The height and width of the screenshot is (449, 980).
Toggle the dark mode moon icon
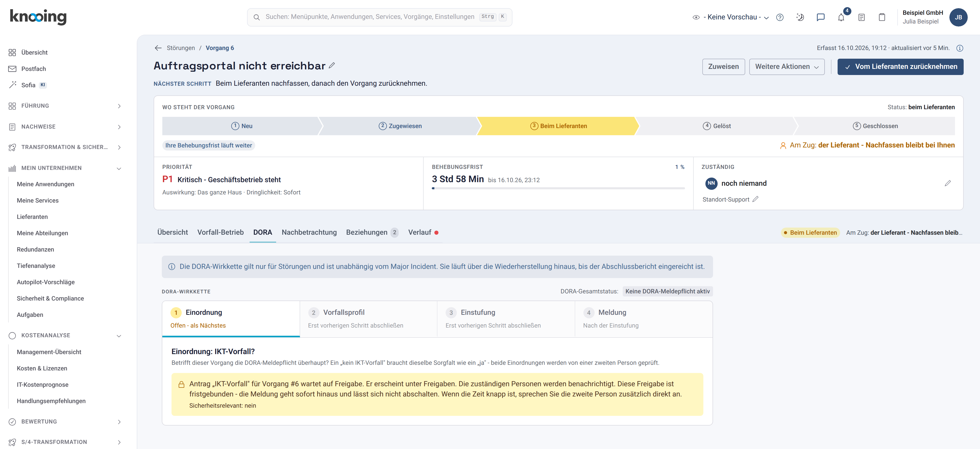(x=800, y=17)
